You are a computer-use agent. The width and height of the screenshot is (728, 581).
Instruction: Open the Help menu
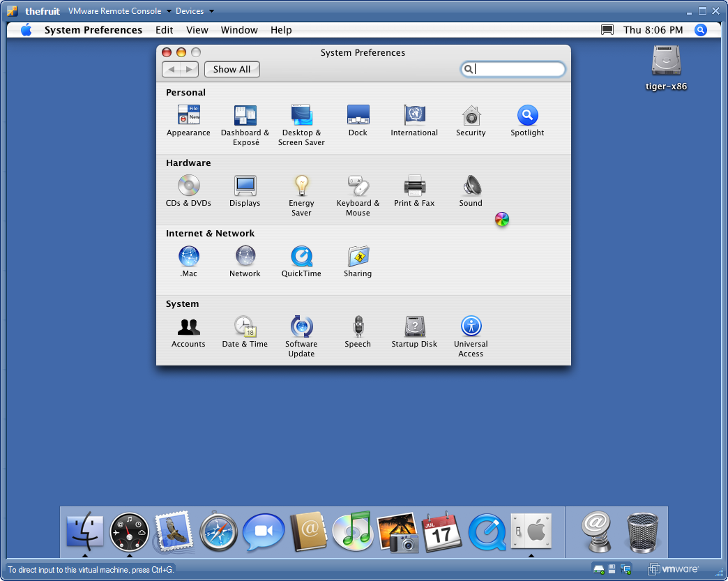[x=281, y=30]
